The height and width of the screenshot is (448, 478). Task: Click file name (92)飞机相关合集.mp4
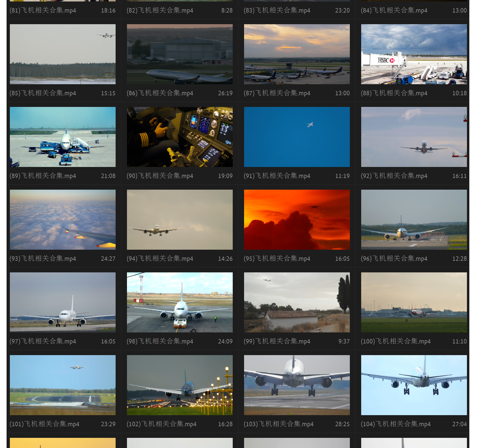click(394, 176)
